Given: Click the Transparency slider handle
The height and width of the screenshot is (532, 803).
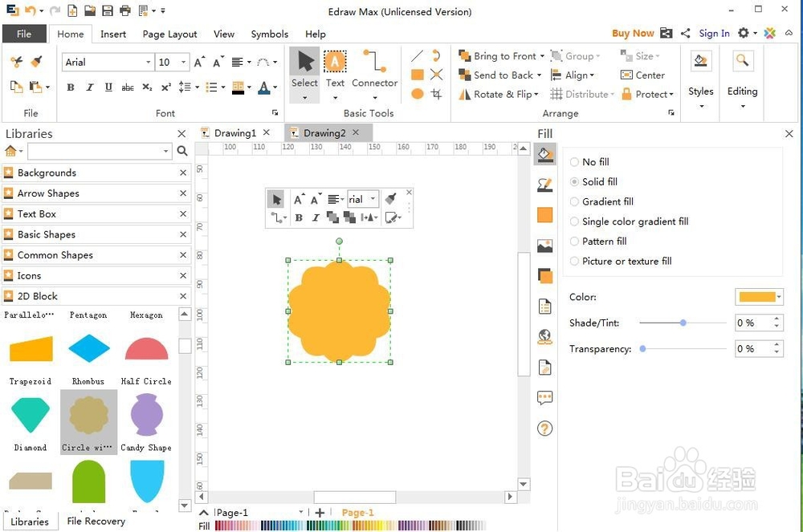Looking at the screenshot, I should [x=642, y=349].
